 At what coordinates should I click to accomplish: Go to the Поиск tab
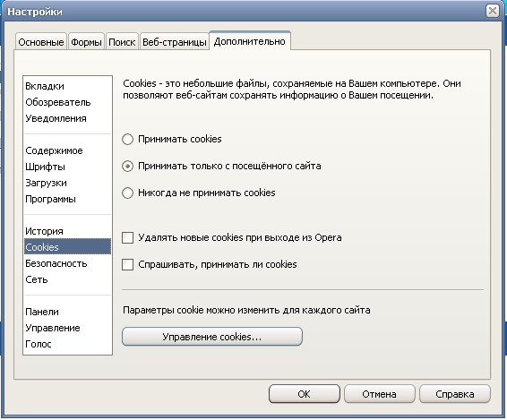coord(122,42)
